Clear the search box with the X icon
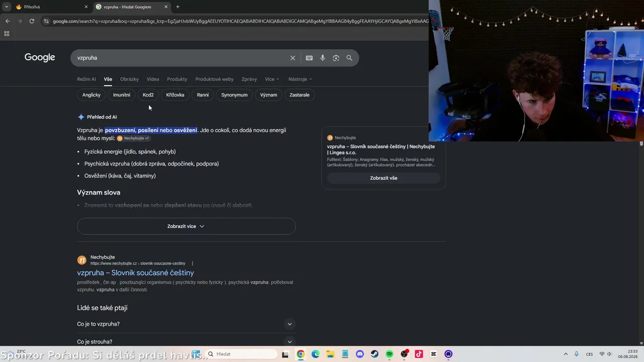644x362 pixels. (292, 58)
